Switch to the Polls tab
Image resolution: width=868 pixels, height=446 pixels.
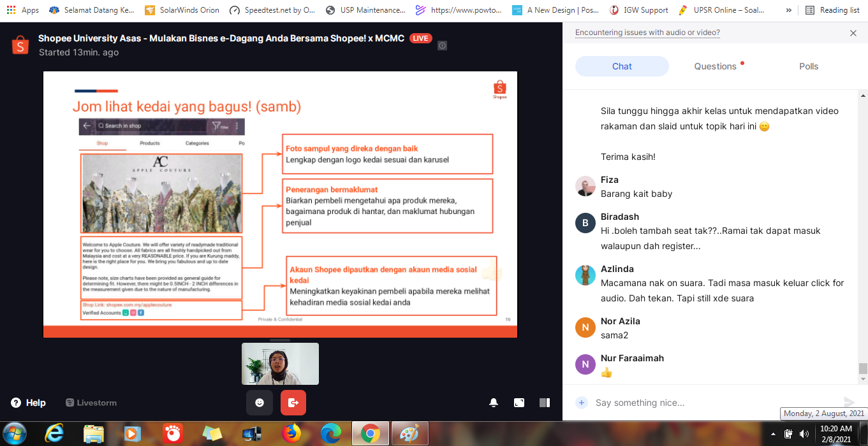[809, 66]
